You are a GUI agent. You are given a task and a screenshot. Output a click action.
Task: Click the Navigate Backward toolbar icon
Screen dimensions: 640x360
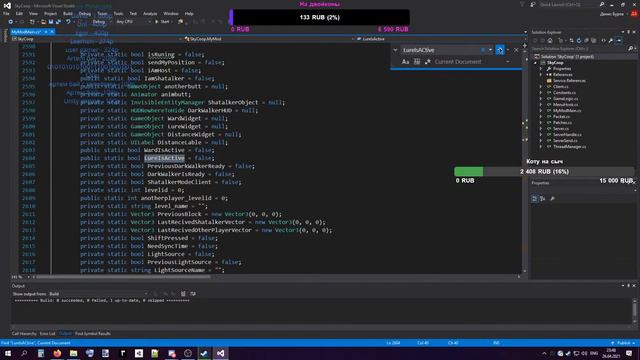tap(11, 22)
